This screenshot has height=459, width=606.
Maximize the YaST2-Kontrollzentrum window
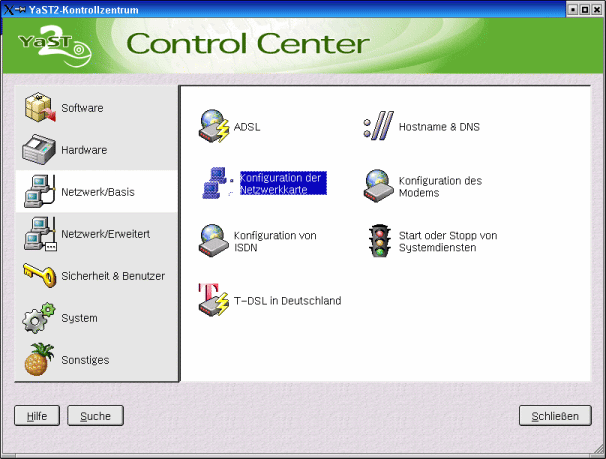pyautogui.click(x=585, y=9)
